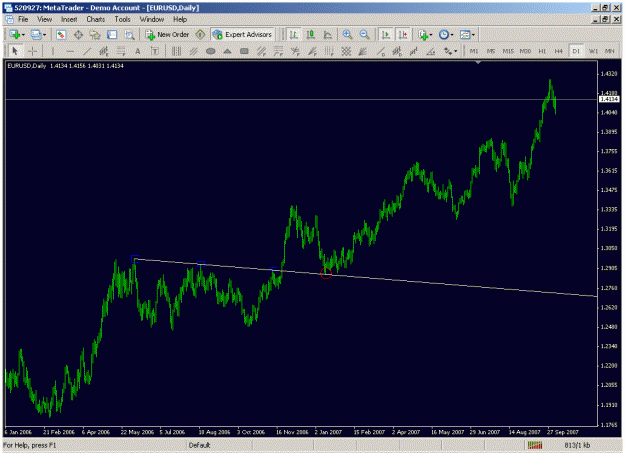Toggle chart Auto Scroll

click(385, 35)
